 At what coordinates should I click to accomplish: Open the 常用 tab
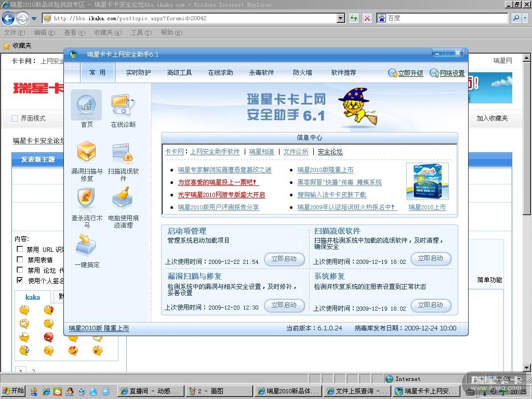[x=97, y=73]
